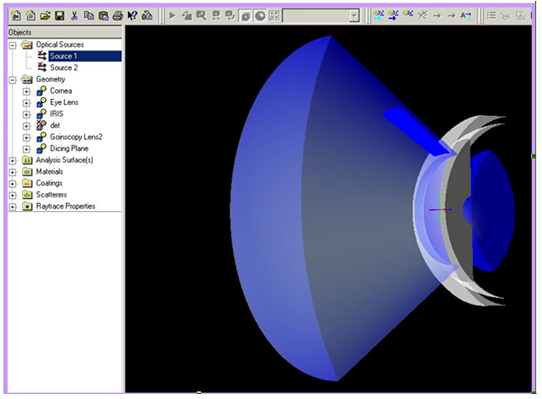Select Source 2 in the tree
Viewport: 542px width, 399px height.
coord(64,67)
